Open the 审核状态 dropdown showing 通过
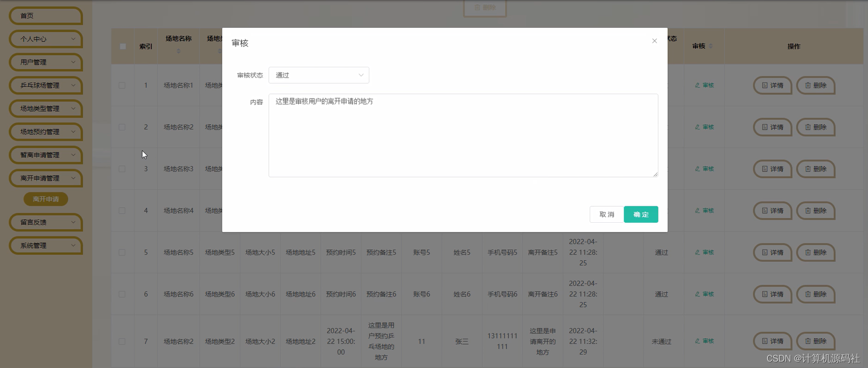The height and width of the screenshot is (368, 868). pyautogui.click(x=319, y=75)
